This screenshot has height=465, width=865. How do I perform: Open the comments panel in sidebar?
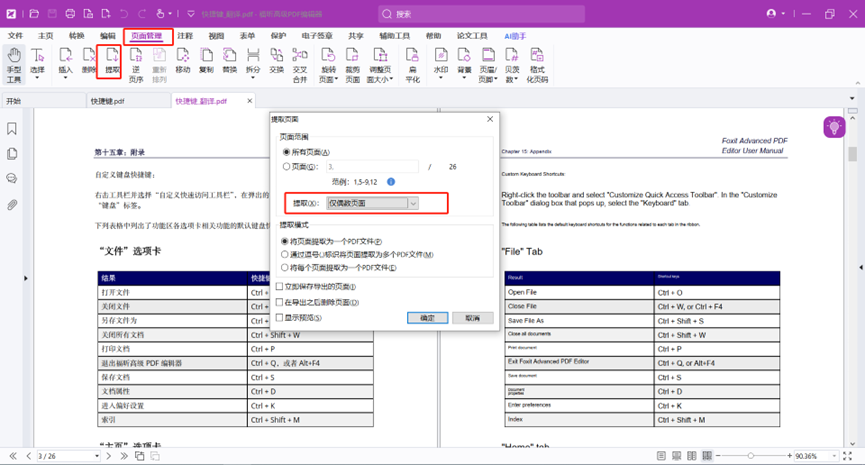[12, 179]
